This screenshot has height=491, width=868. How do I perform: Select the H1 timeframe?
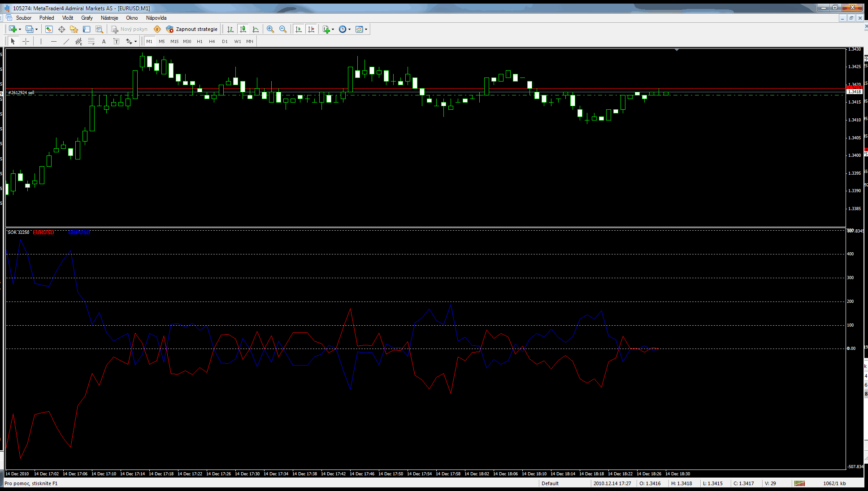point(200,41)
